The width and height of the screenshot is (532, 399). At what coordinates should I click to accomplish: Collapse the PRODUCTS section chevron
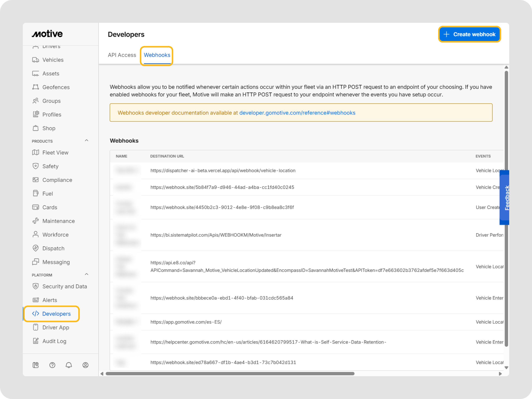coord(87,140)
